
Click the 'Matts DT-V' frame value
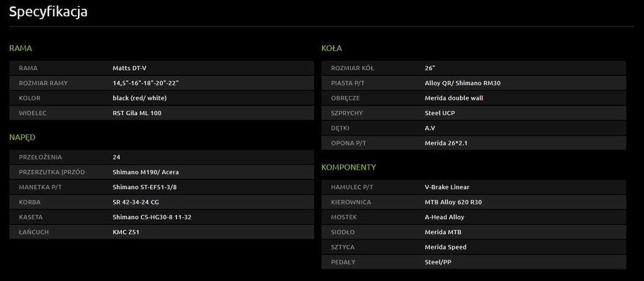tap(129, 68)
